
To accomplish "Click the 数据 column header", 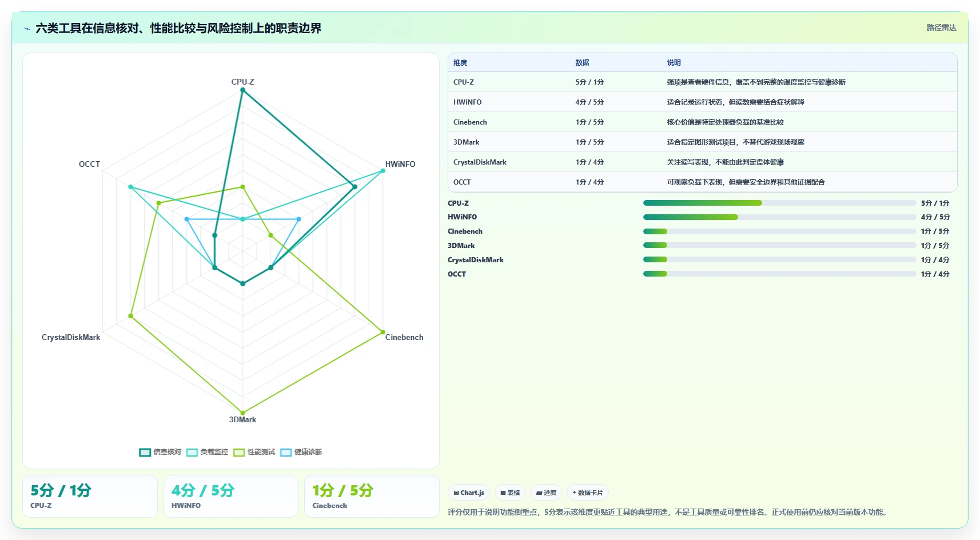I will [582, 63].
